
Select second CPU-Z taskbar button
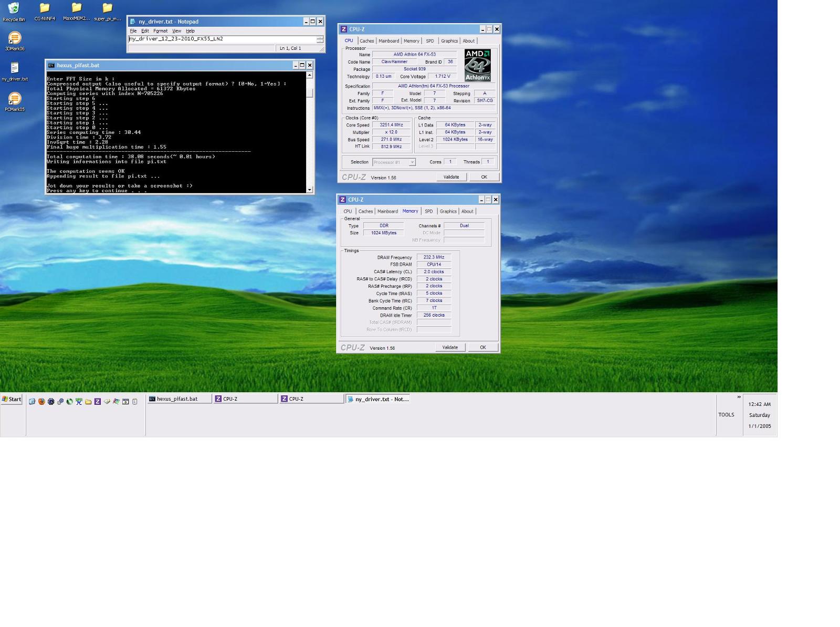pyautogui.click(x=311, y=399)
